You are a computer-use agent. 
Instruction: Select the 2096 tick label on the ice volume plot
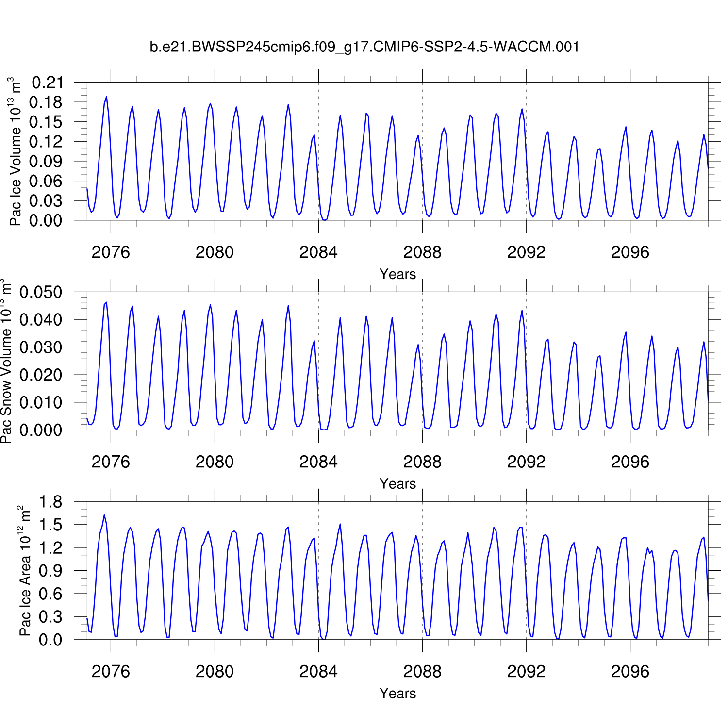pyautogui.click(x=630, y=252)
